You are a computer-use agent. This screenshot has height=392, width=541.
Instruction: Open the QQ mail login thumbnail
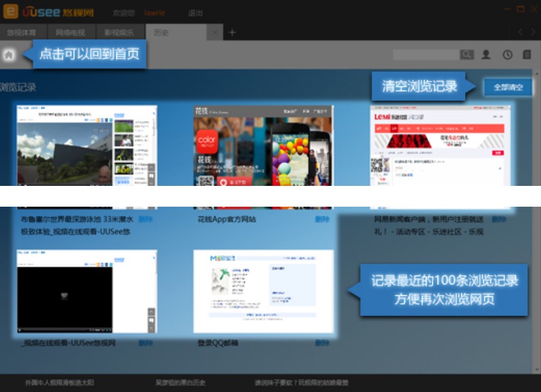pos(263,292)
